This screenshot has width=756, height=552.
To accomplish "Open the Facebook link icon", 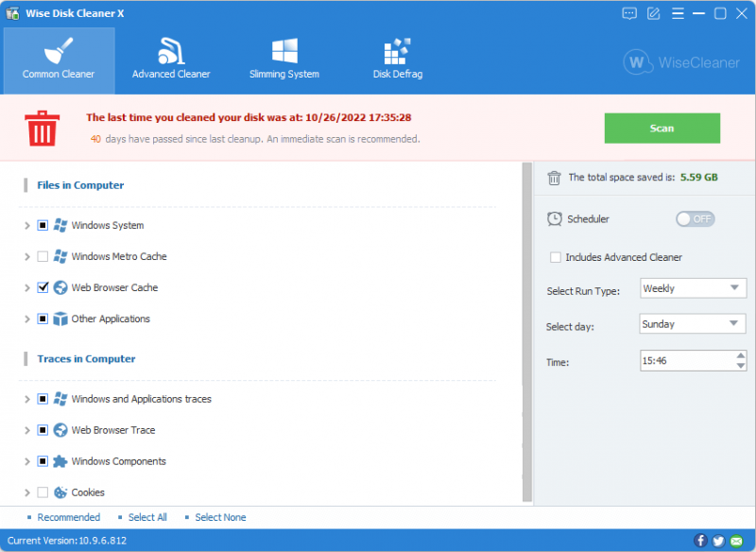I will click(700, 541).
